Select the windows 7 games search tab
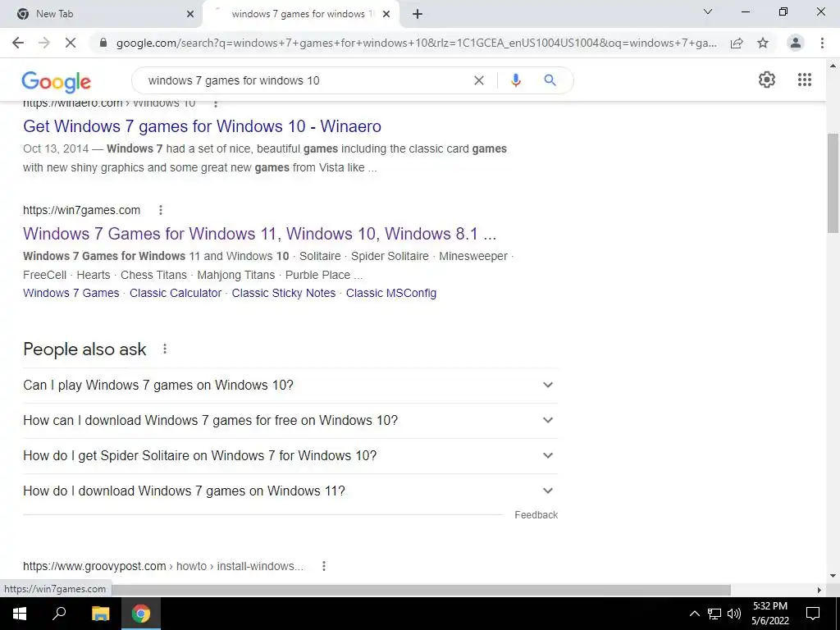Image resolution: width=840 pixels, height=630 pixels. pyautogui.click(x=300, y=14)
